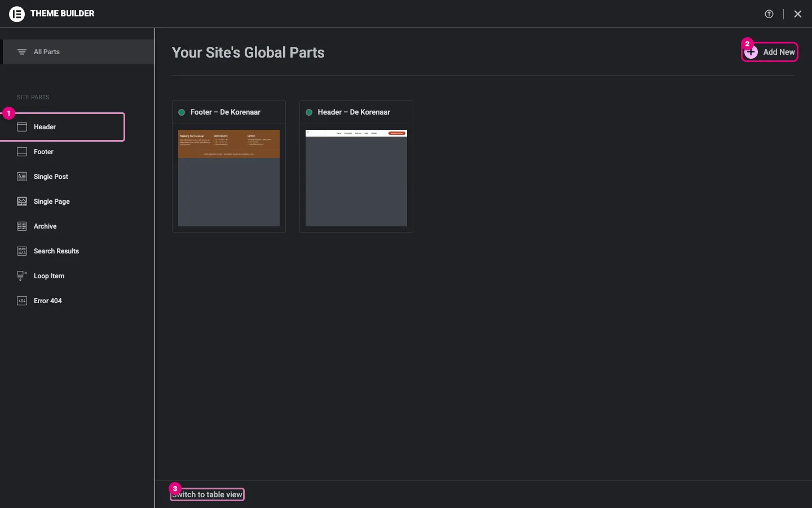Open the Archive label
Screen dimensions: 812x508
pos(45,226)
